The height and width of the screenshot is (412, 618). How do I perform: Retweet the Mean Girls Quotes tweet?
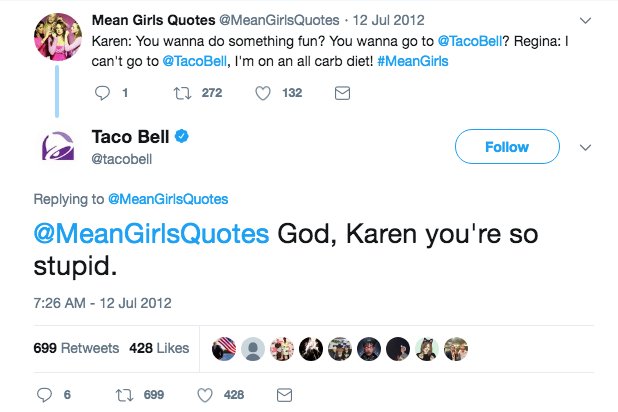click(182, 93)
